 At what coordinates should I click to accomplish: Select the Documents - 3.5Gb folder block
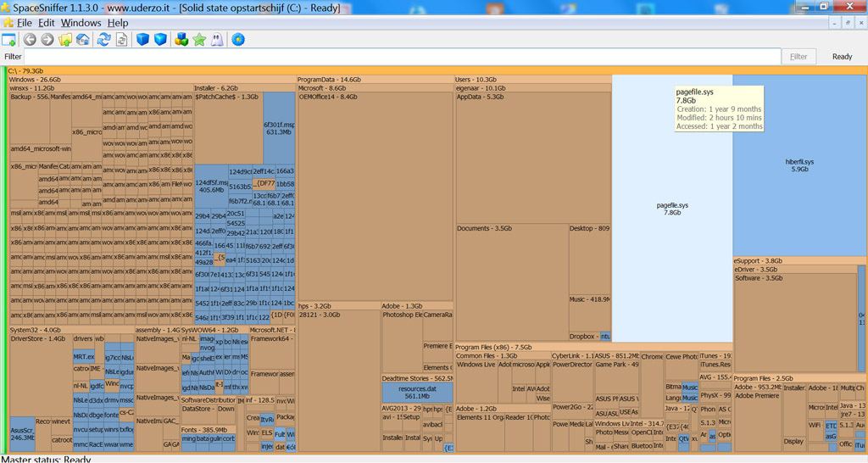(x=512, y=282)
